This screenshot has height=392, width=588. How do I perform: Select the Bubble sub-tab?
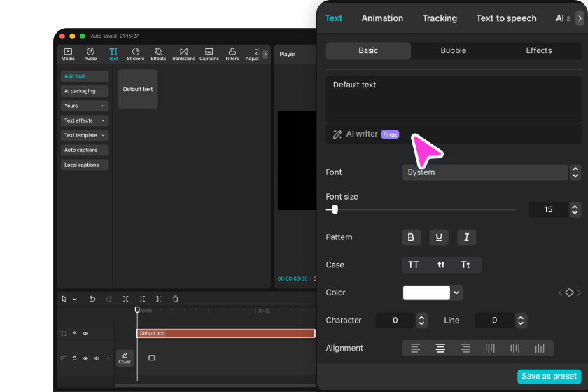point(454,50)
